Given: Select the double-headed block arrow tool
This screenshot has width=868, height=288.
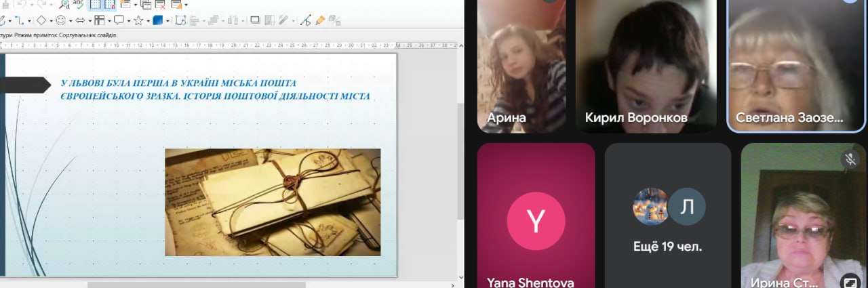Looking at the screenshot, I should (79, 20).
